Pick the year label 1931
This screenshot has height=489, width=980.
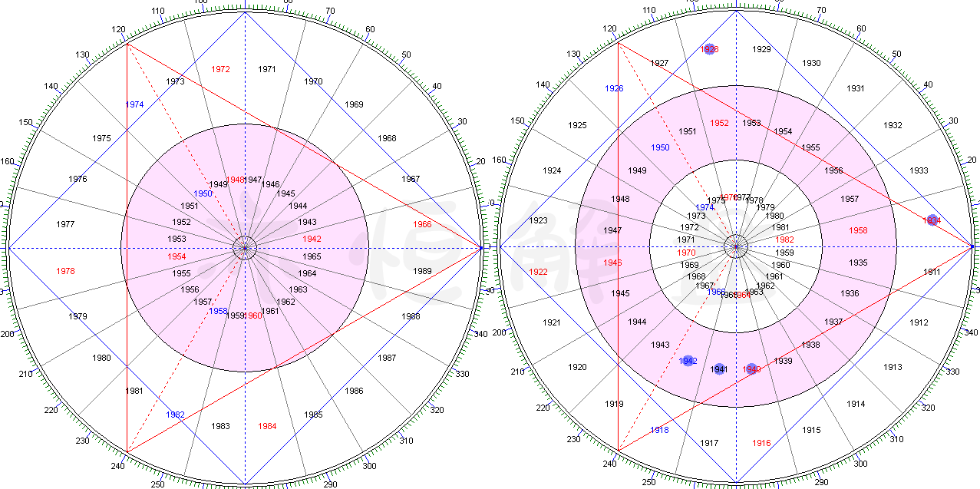856,88
